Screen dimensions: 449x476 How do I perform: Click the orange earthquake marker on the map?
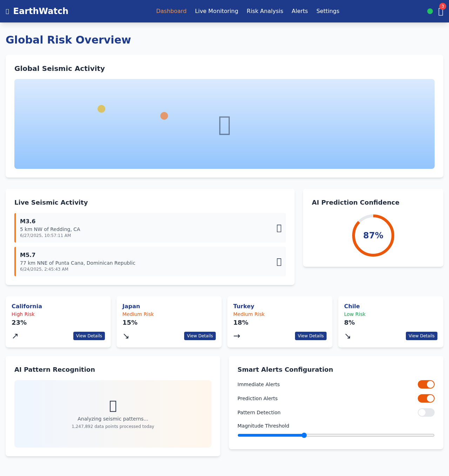pos(164,116)
